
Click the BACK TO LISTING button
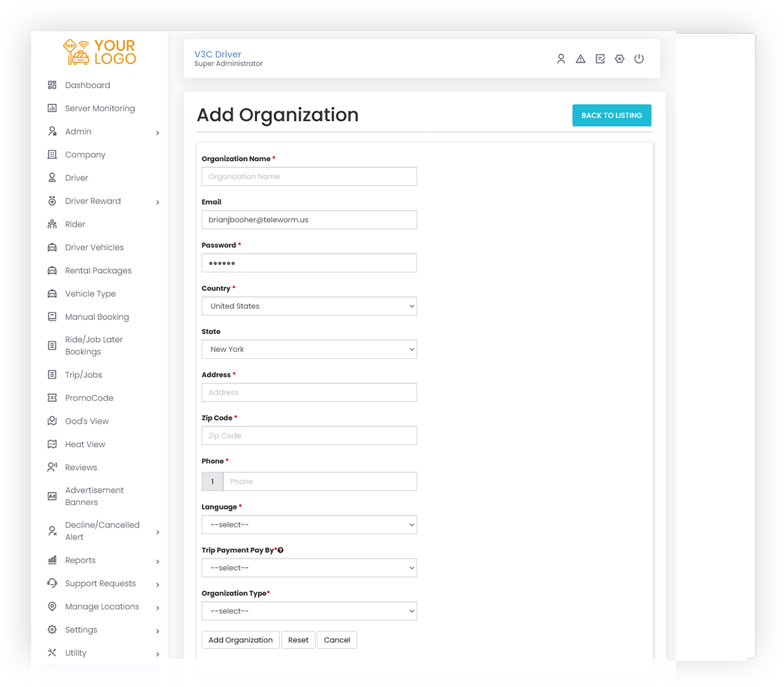611,115
